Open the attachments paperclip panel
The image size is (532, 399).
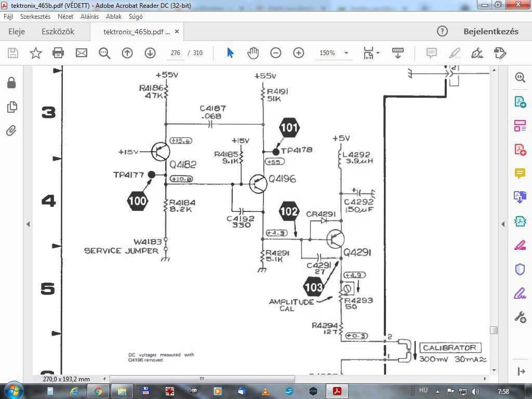[11, 130]
